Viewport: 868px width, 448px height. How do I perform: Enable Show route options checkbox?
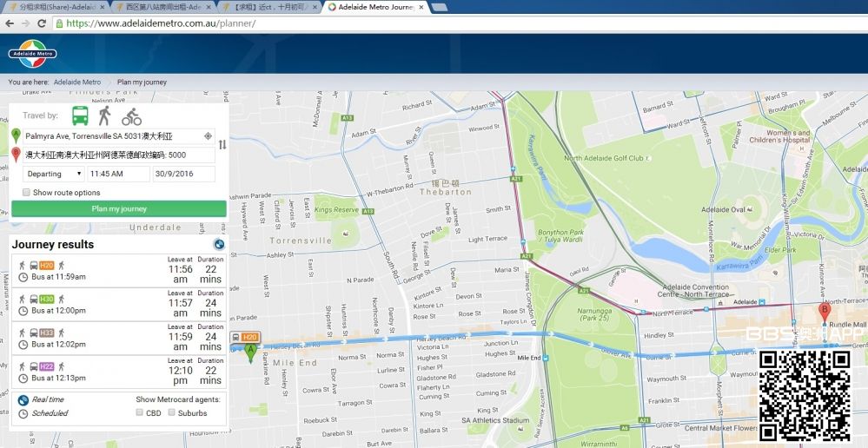point(26,193)
